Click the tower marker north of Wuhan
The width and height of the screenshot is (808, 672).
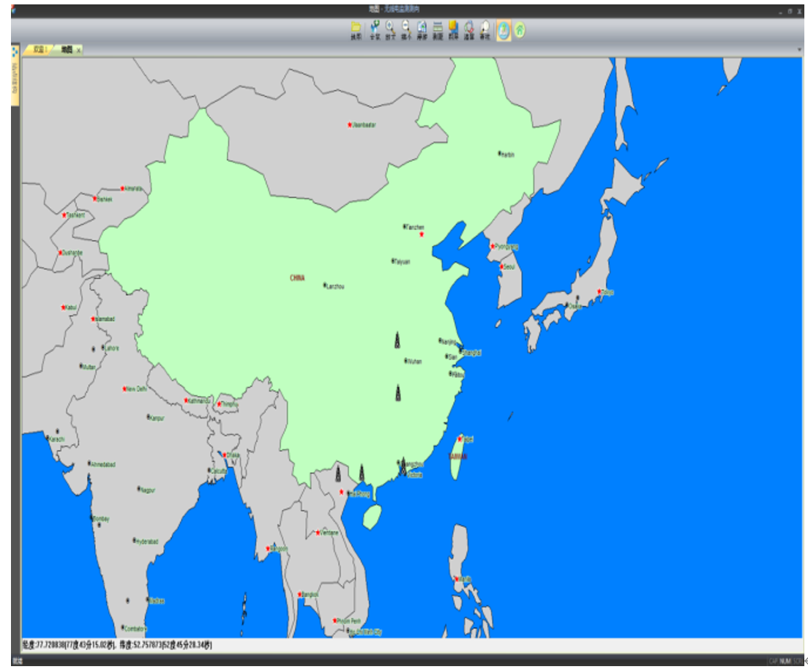[x=397, y=340]
